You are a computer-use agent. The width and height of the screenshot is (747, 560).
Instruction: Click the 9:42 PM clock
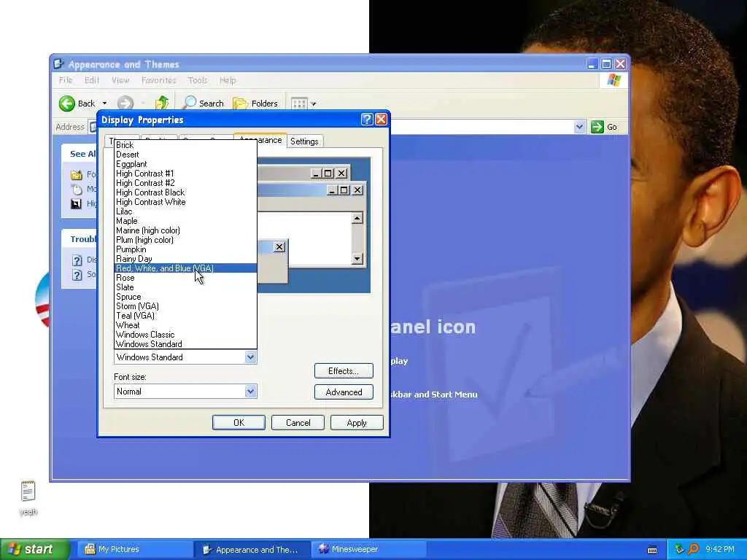[x=720, y=549]
